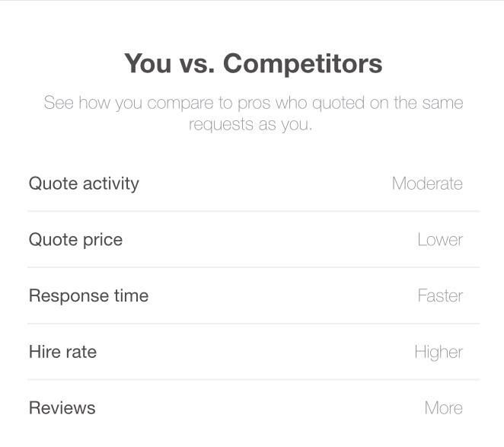This screenshot has width=504, height=447.
Task: Tap the "Higher" hire rate value
Action: (439, 352)
